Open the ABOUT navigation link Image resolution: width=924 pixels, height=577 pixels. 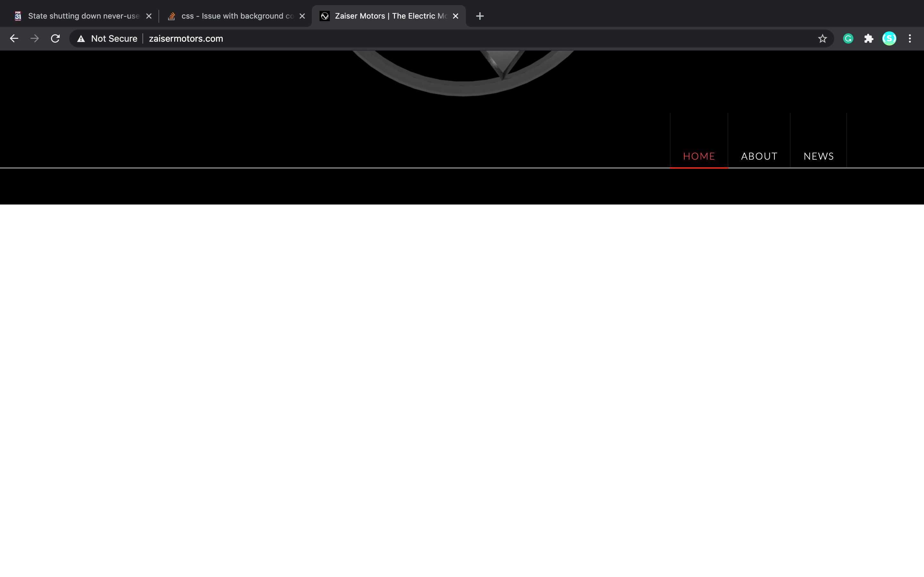[759, 156]
